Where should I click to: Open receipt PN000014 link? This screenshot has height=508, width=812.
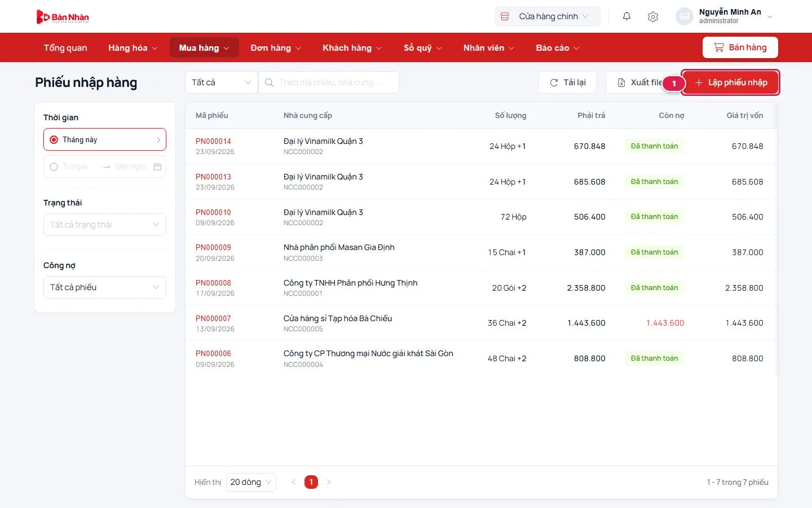click(x=213, y=141)
